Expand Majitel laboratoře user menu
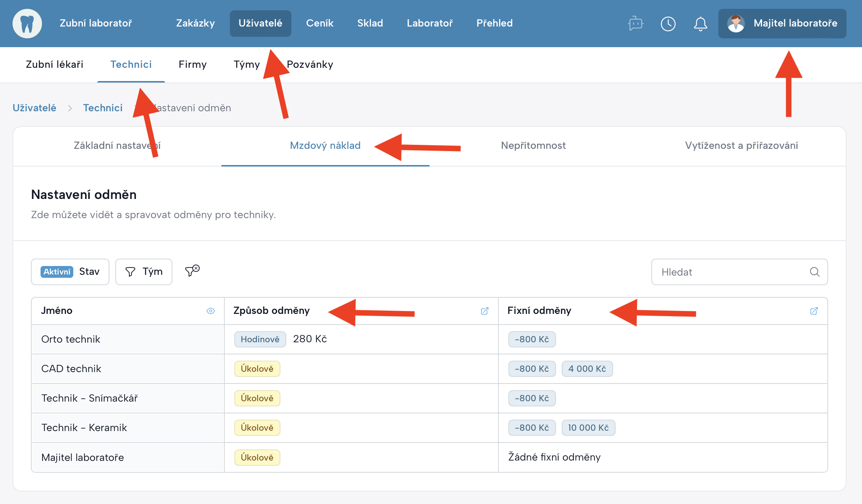The width and height of the screenshot is (862, 504). click(x=782, y=24)
